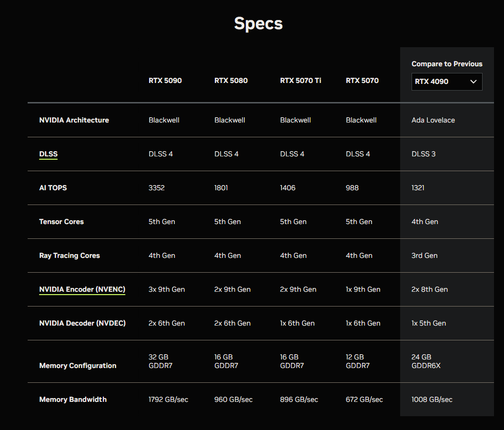Select the RTX 5070 column header
The image size is (504, 430).
click(x=362, y=81)
